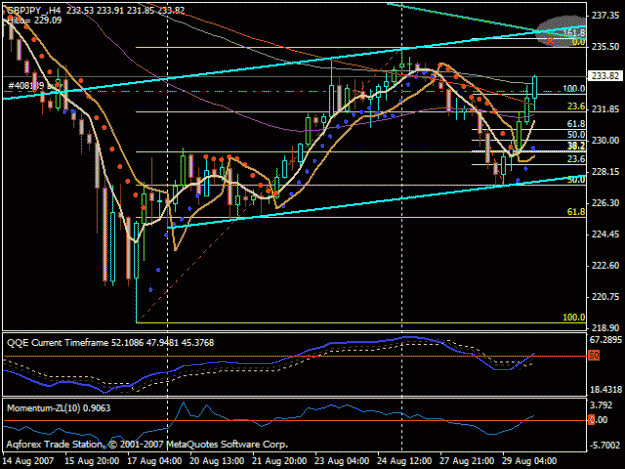The image size is (625, 469).
Task: Click the 0.0 Fibonacci level label
Action: click(578, 42)
